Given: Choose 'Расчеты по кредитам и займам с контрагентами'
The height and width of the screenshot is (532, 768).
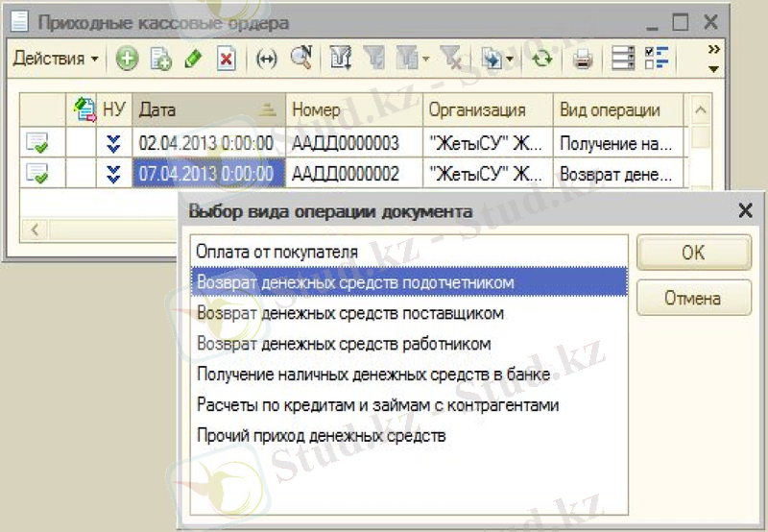Looking at the screenshot, I should 409,404.
